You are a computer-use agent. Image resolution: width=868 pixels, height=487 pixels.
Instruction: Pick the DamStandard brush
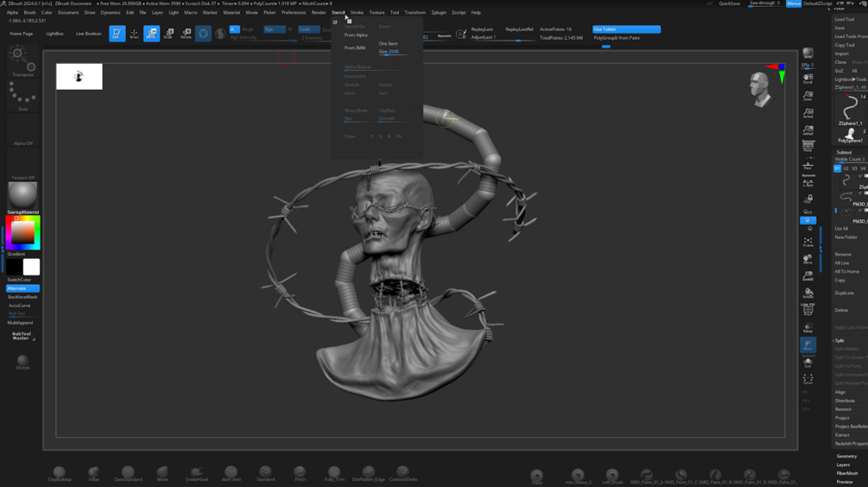click(x=128, y=473)
